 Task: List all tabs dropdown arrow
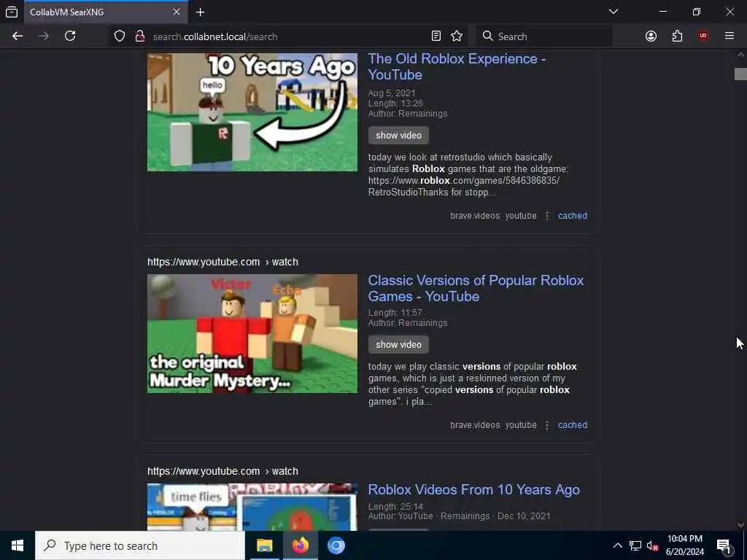pyautogui.click(x=613, y=12)
